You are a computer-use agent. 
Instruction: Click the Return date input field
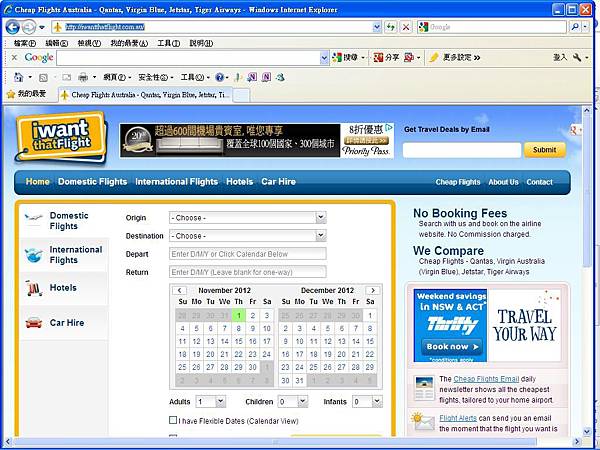pyautogui.click(x=248, y=272)
